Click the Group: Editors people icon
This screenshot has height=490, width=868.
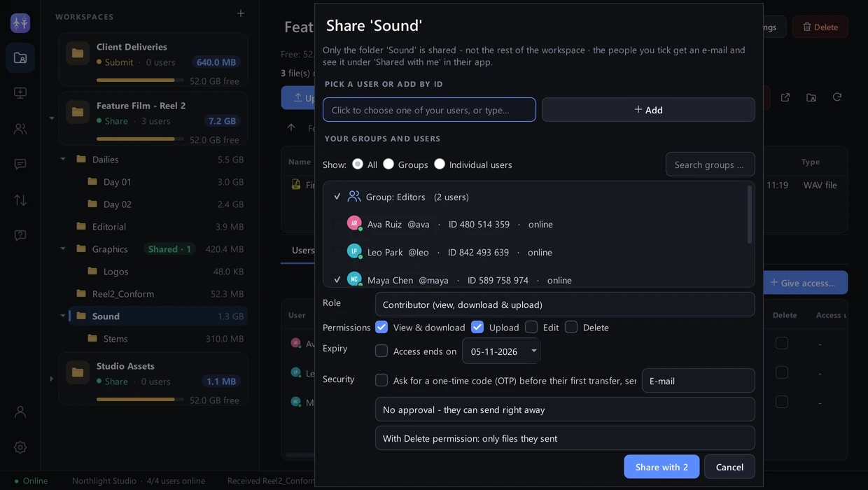pyautogui.click(x=354, y=197)
